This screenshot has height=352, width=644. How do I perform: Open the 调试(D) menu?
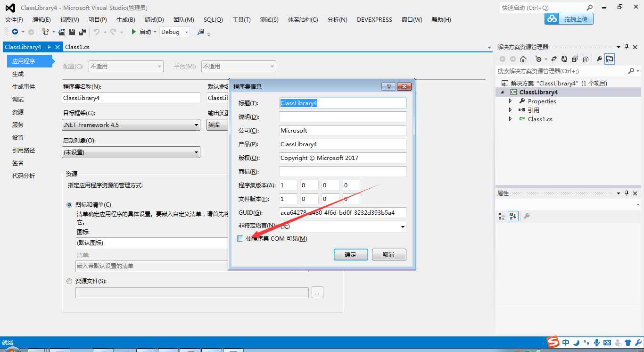click(x=154, y=19)
